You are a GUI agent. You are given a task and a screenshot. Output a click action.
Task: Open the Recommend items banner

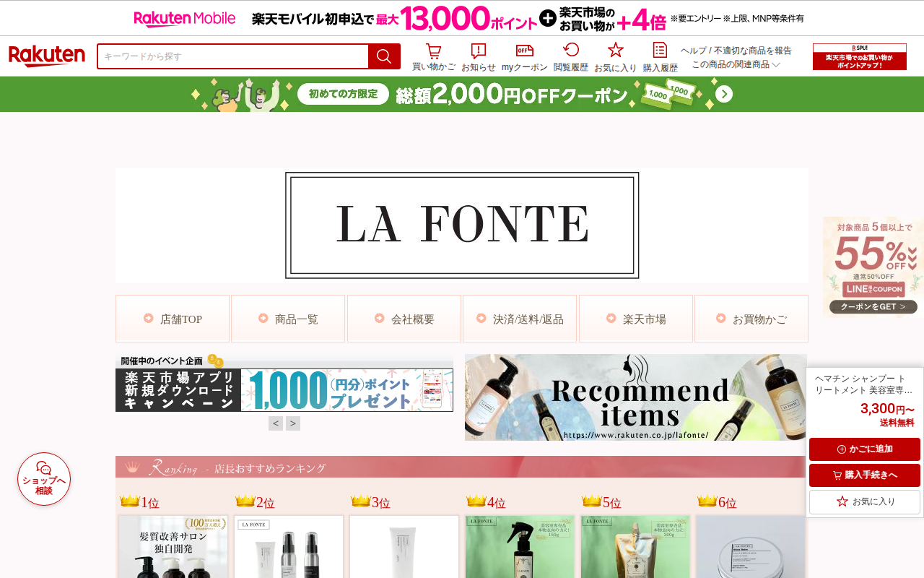(636, 397)
